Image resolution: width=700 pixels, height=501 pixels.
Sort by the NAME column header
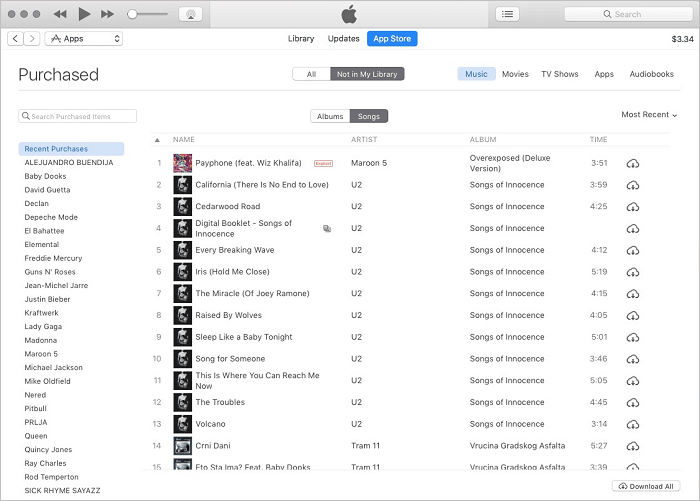pyautogui.click(x=183, y=140)
